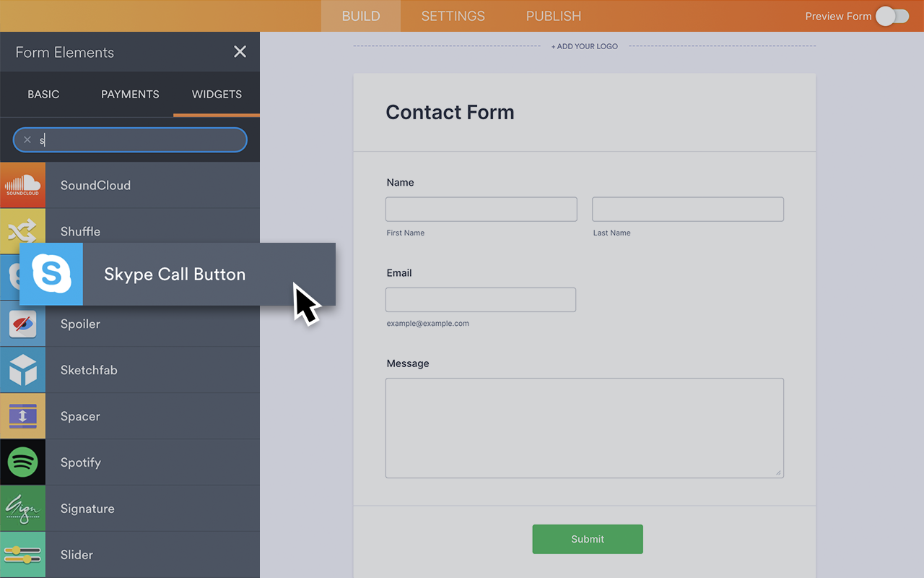Select the Spacer widget icon
This screenshot has height=578, width=924.
tap(22, 416)
